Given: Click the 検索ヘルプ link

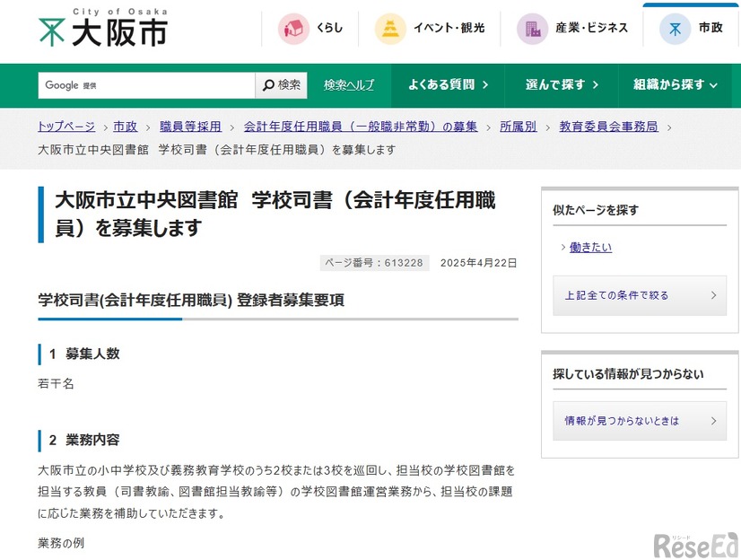Looking at the screenshot, I should [349, 85].
